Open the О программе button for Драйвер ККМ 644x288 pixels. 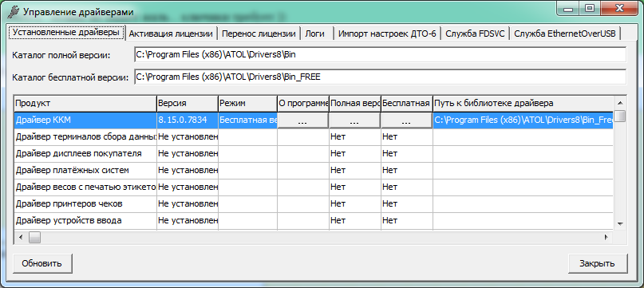[x=303, y=120]
